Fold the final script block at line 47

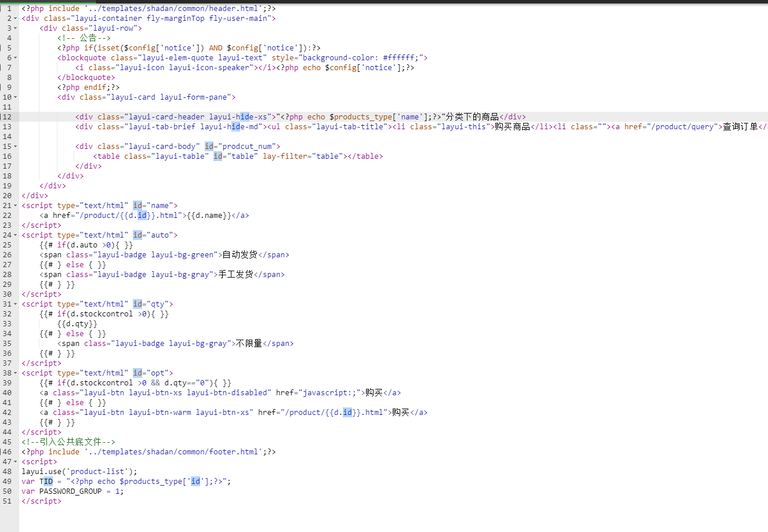pos(16,462)
